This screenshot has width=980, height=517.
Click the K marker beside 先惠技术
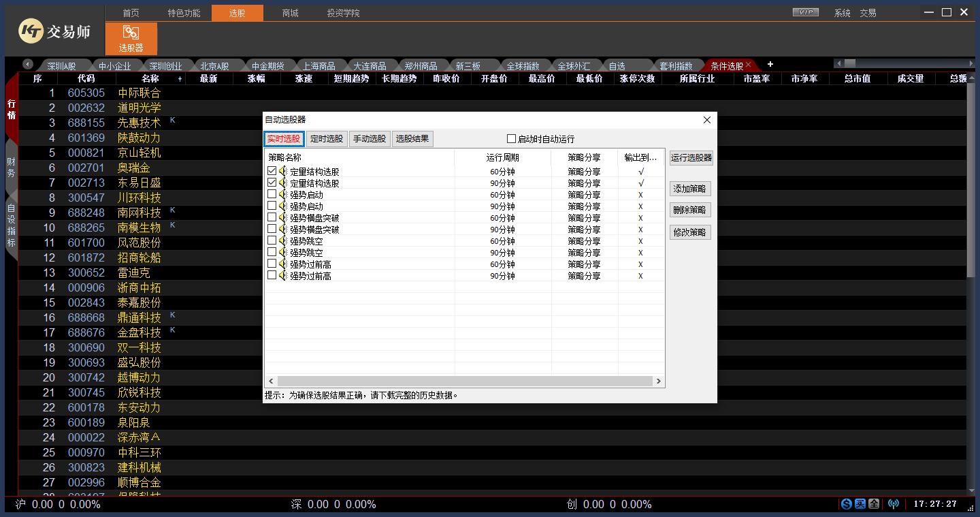[172, 121]
